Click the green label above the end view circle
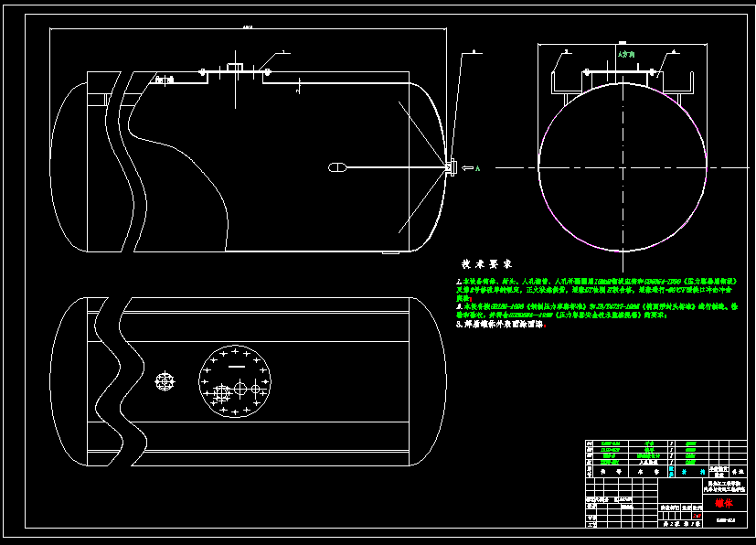 (x=626, y=55)
